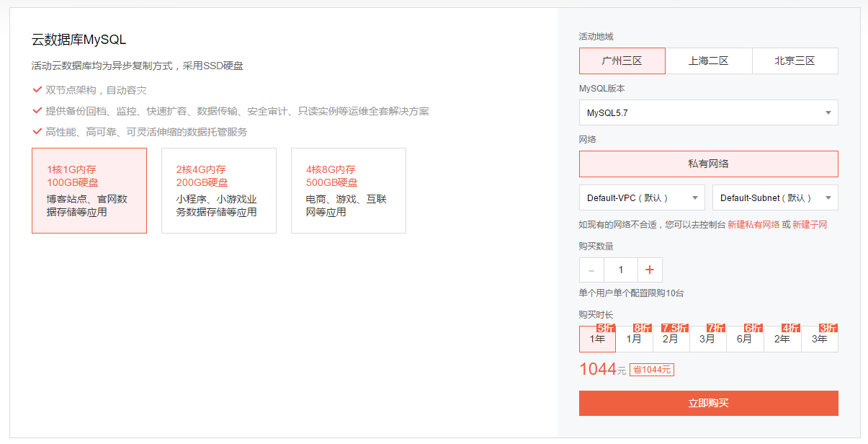This screenshot has width=868, height=444.
Task: Select the 私有网络 network option
Action: (x=708, y=164)
